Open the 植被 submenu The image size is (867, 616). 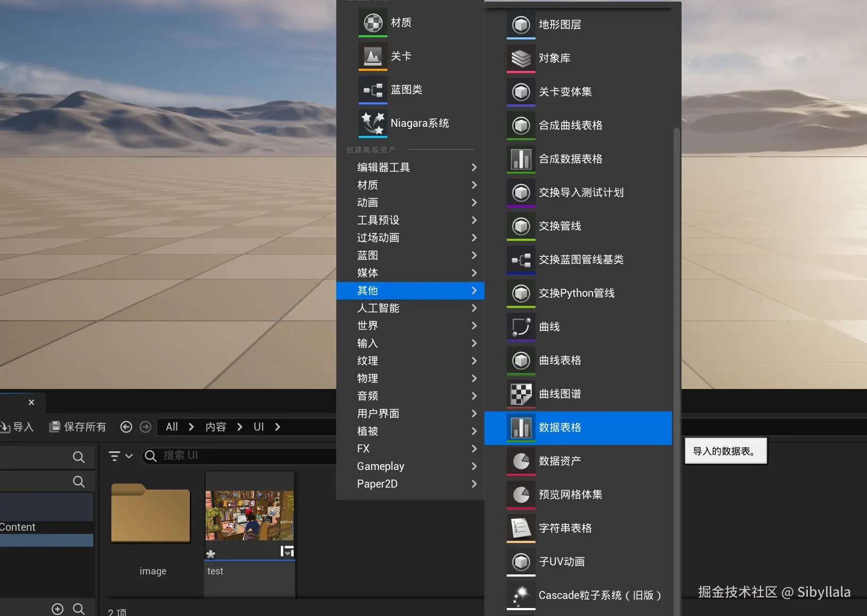coord(410,431)
